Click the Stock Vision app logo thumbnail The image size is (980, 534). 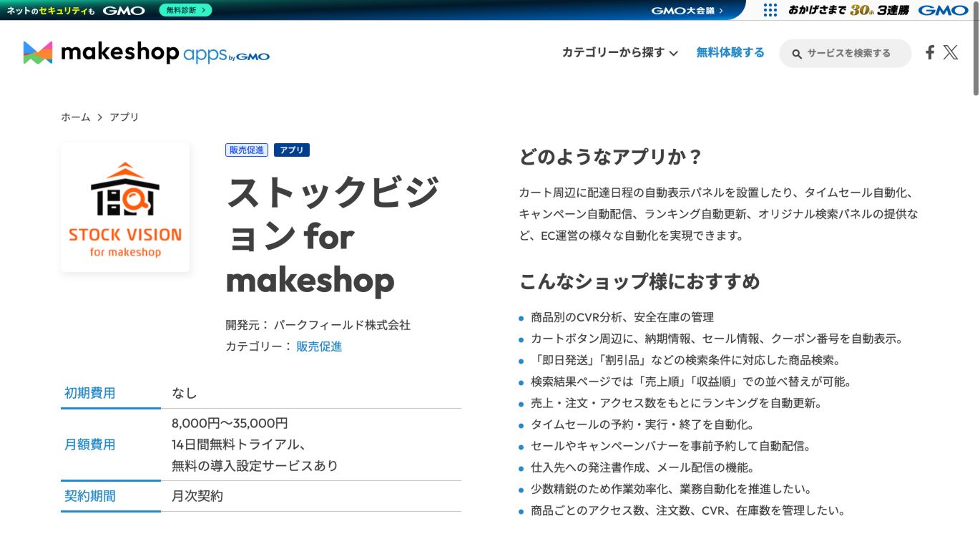tap(125, 208)
